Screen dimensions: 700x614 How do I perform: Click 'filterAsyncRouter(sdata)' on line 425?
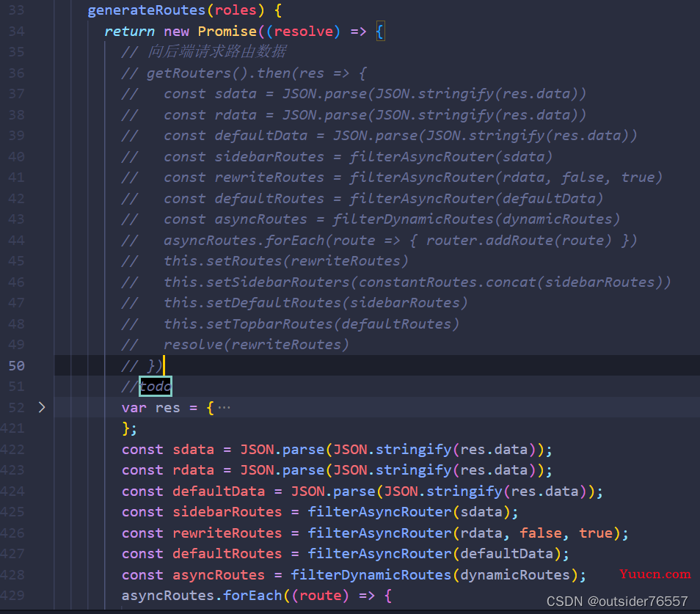point(409,512)
